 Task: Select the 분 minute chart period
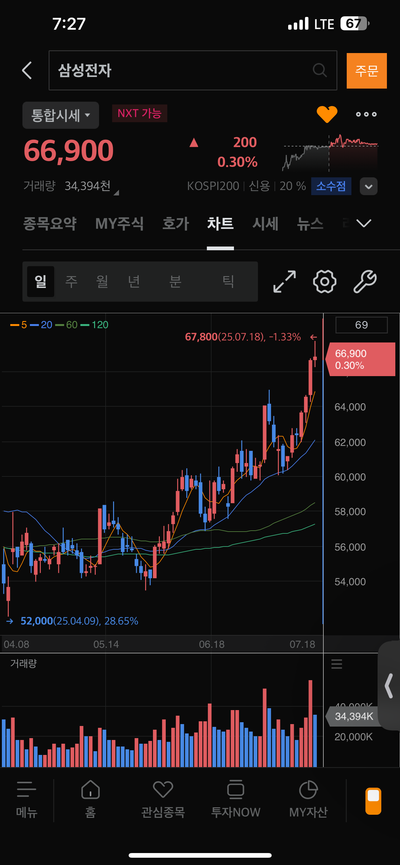coord(175,282)
